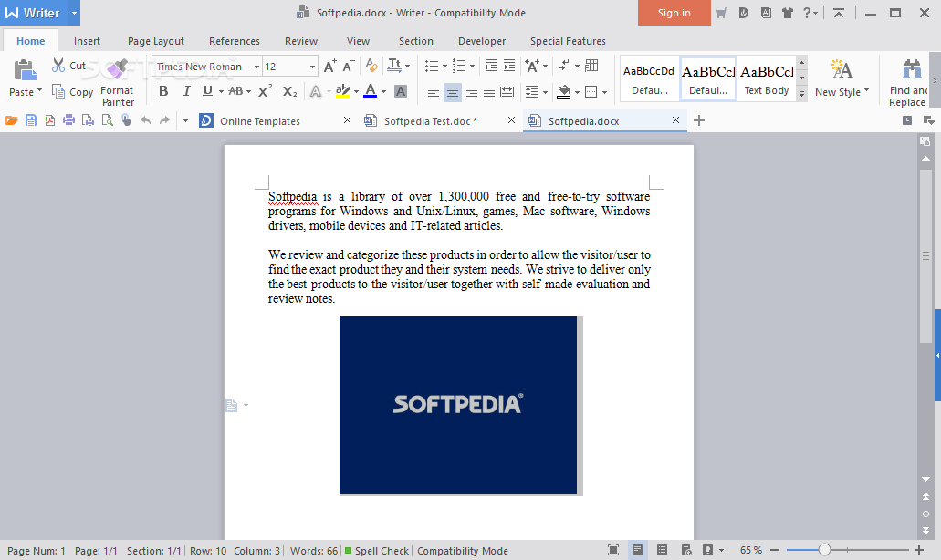Toggle Spell Check in status bar
941x560 pixels.
tap(377, 550)
